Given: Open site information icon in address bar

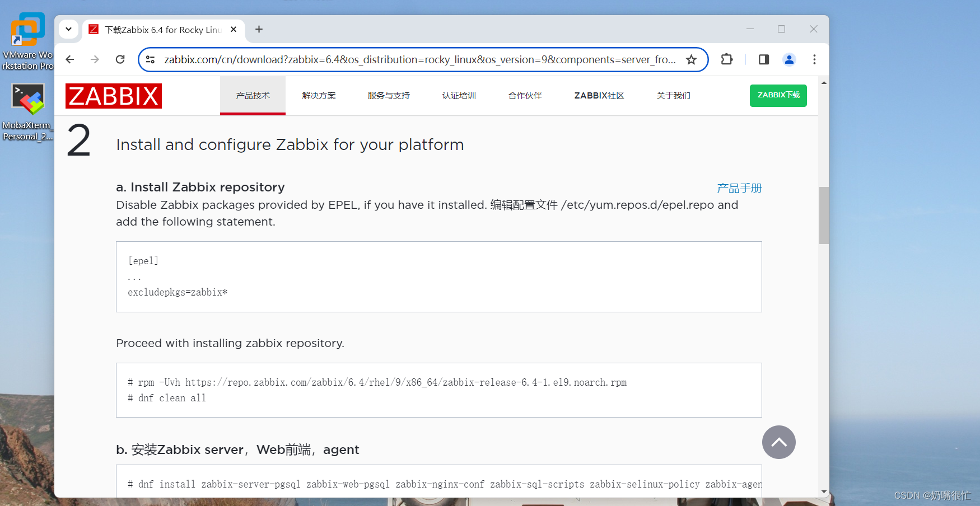Looking at the screenshot, I should coord(150,59).
